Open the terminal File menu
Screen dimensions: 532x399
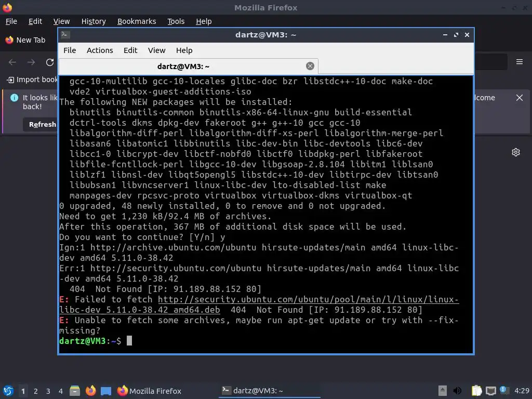click(70, 50)
